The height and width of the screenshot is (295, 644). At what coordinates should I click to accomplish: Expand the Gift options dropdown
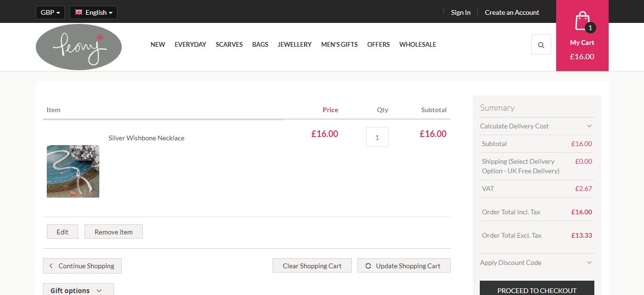point(78,290)
